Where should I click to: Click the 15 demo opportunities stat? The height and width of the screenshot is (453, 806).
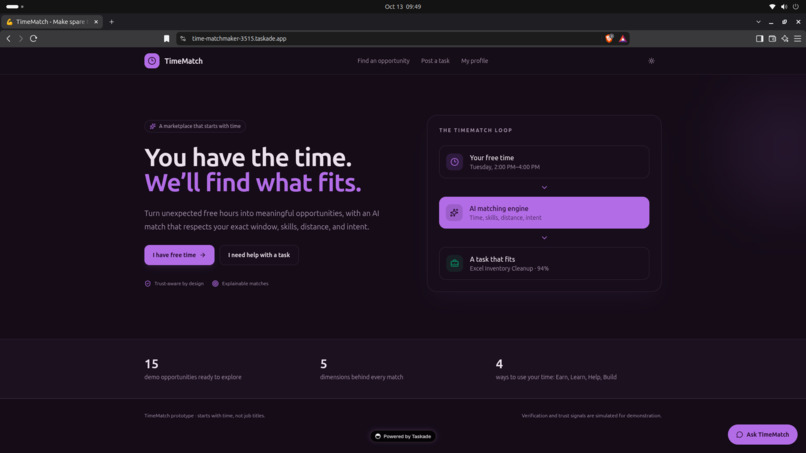click(193, 369)
